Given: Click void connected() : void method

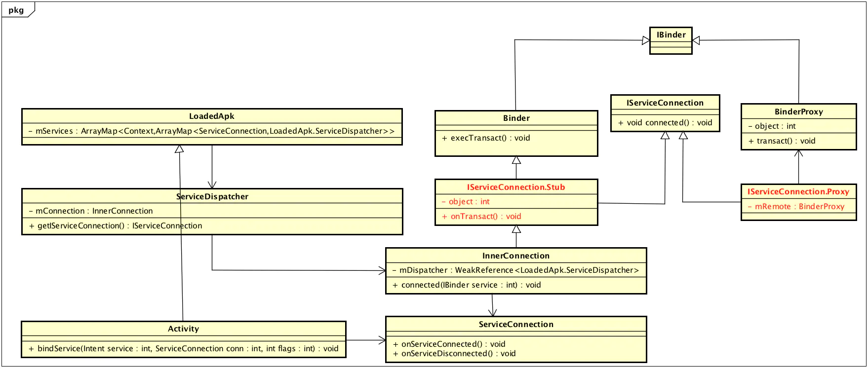Looking at the screenshot, I should tap(665, 123).
